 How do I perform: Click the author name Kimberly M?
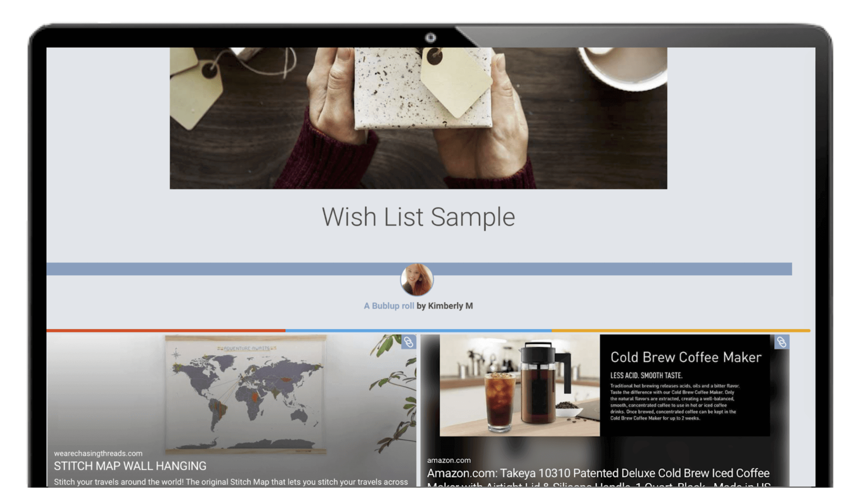click(450, 306)
